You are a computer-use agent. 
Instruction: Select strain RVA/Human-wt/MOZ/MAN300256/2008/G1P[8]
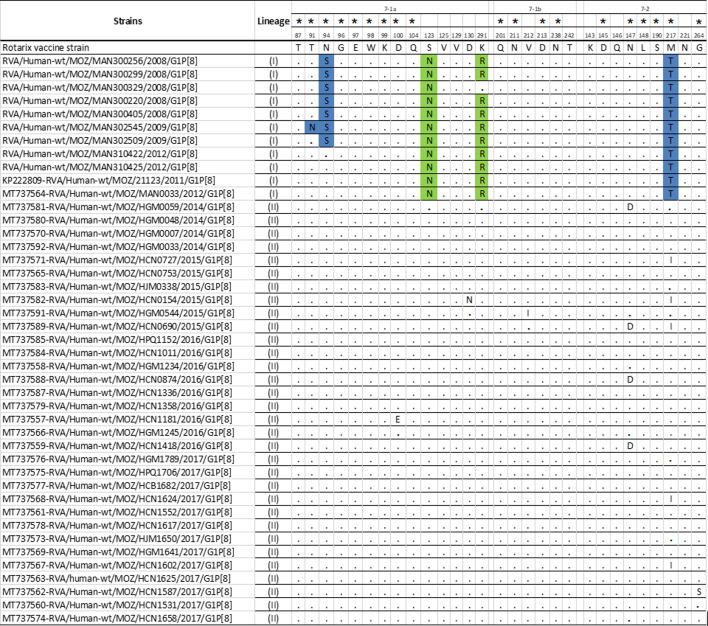point(100,61)
